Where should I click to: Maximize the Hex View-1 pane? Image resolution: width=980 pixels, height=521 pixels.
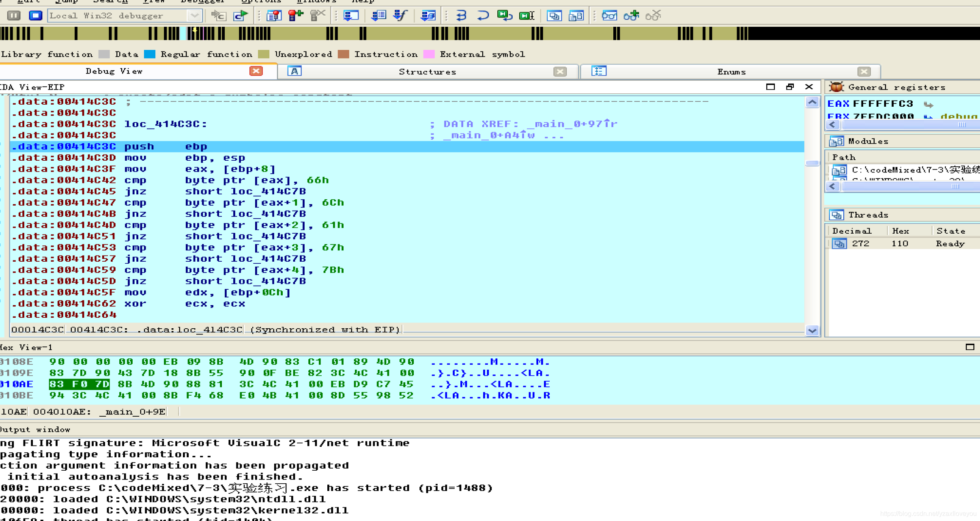(x=970, y=347)
